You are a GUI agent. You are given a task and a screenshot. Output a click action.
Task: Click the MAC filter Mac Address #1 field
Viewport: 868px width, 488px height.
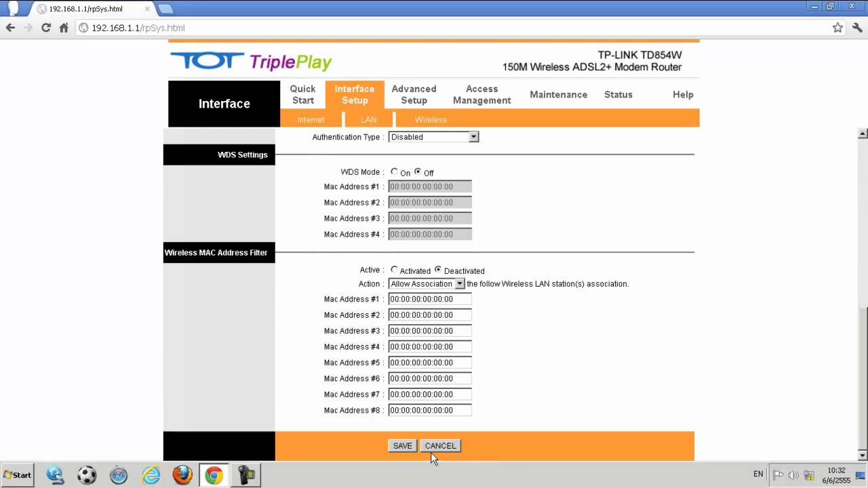(430, 299)
